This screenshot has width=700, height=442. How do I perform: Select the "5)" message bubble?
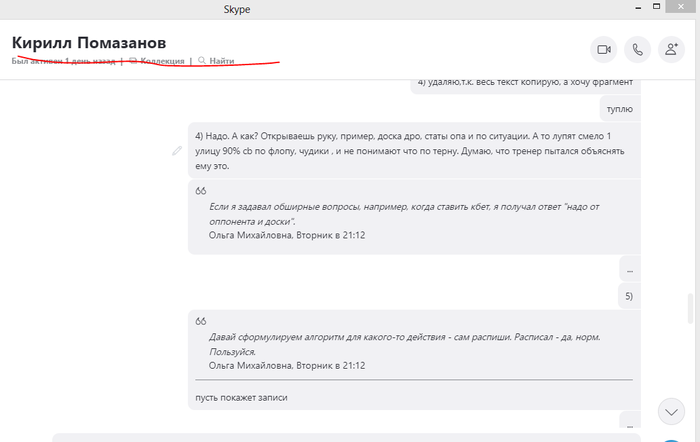click(x=628, y=296)
